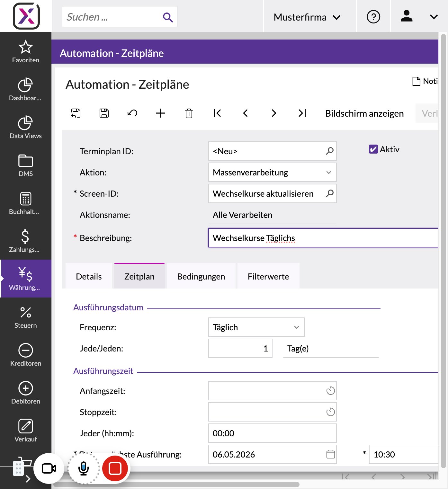Open the help question mark icon
Screen dimensions: 448x489
(x=373, y=17)
